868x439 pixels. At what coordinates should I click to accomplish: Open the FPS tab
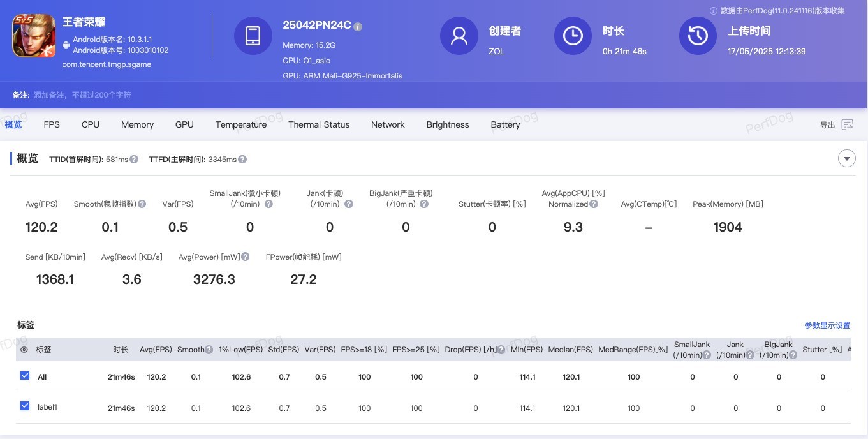click(x=52, y=124)
